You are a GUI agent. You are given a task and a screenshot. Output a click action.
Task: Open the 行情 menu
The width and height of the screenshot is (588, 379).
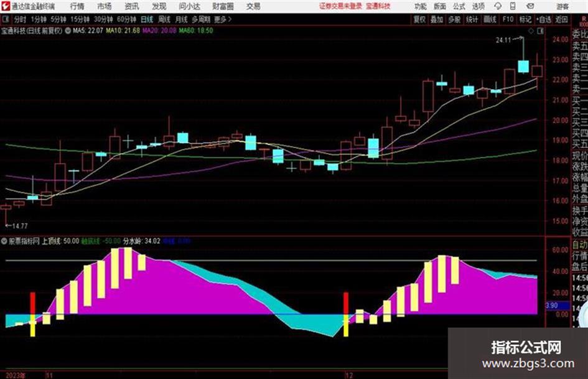[77, 6]
